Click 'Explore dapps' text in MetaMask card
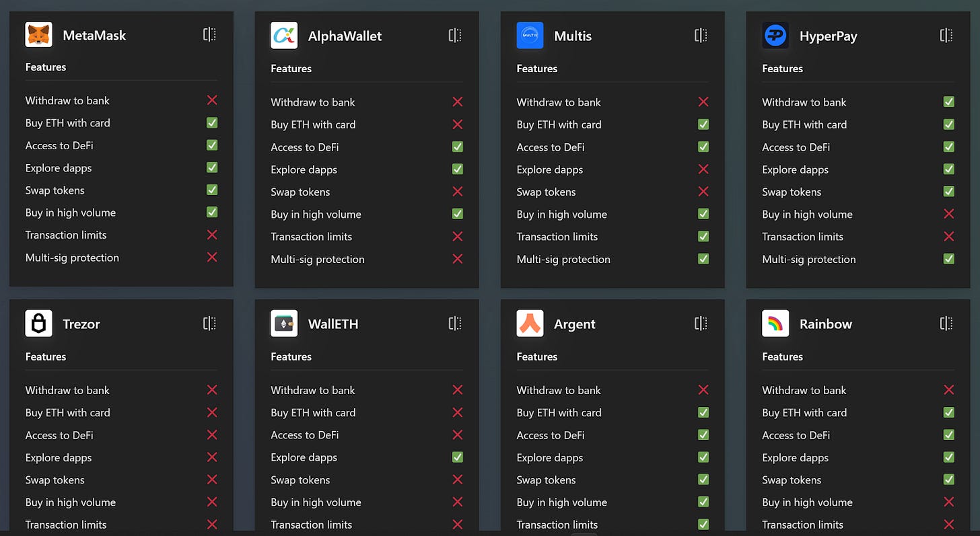The height and width of the screenshot is (536, 980). coord(59,168)
